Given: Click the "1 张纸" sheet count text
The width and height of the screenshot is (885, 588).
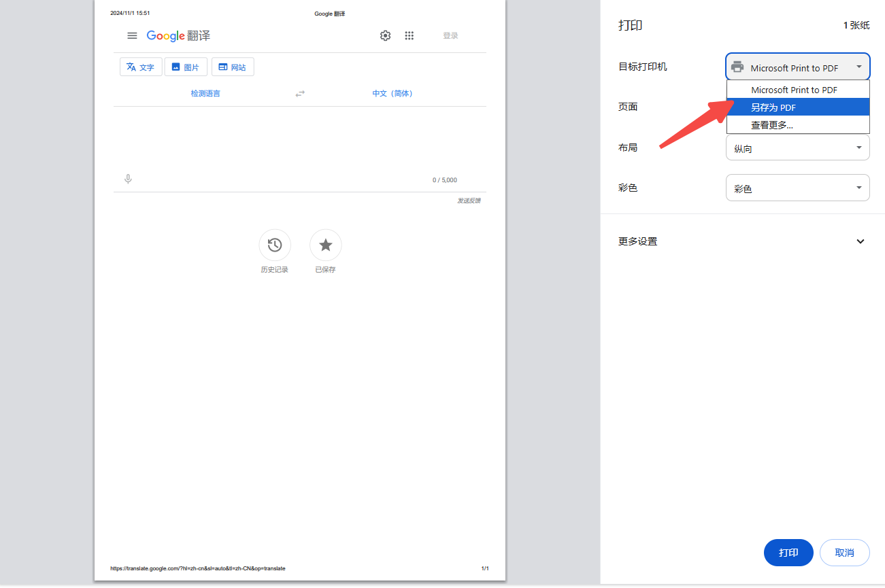Looking at the screenshot, I should tap(856, 25).
